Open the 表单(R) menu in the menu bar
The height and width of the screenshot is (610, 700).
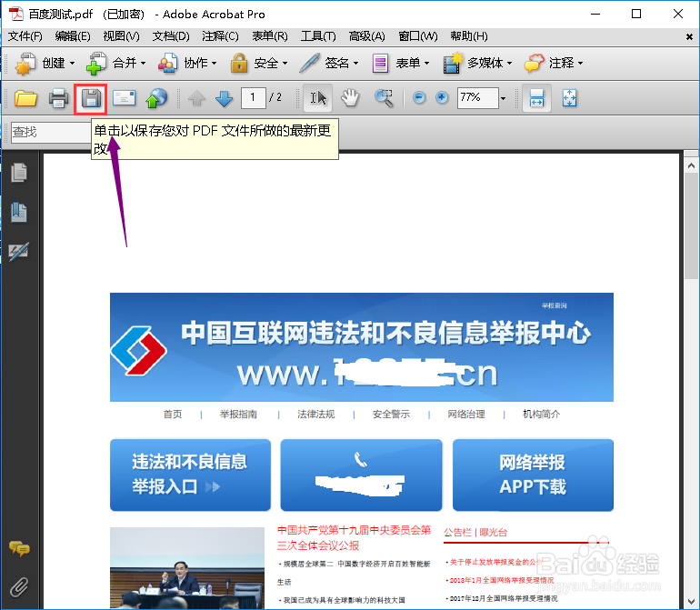point(270,36)
